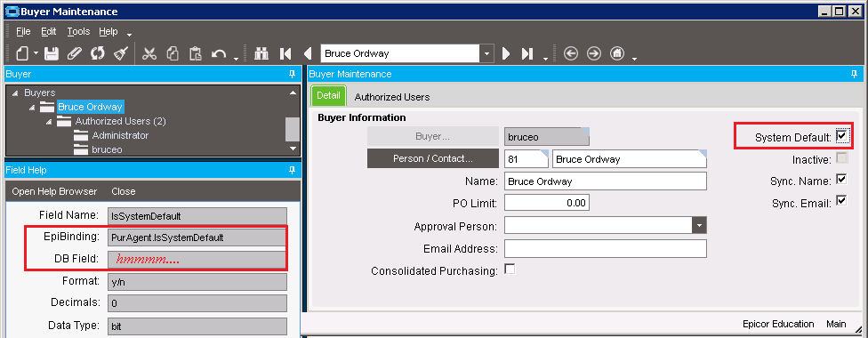The image size is (868, 338).
Task: Click the New document toolbar icon
Action: 22,53
